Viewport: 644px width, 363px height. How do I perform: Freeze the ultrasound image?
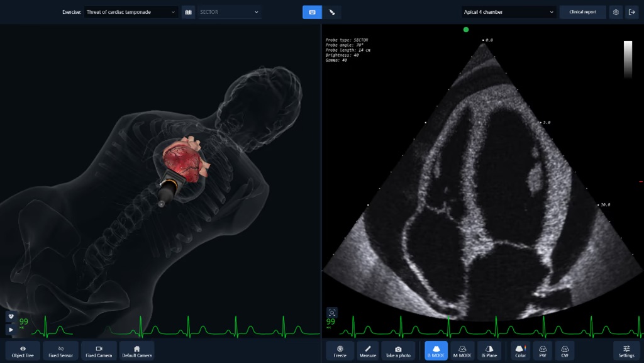pos(340,351)
